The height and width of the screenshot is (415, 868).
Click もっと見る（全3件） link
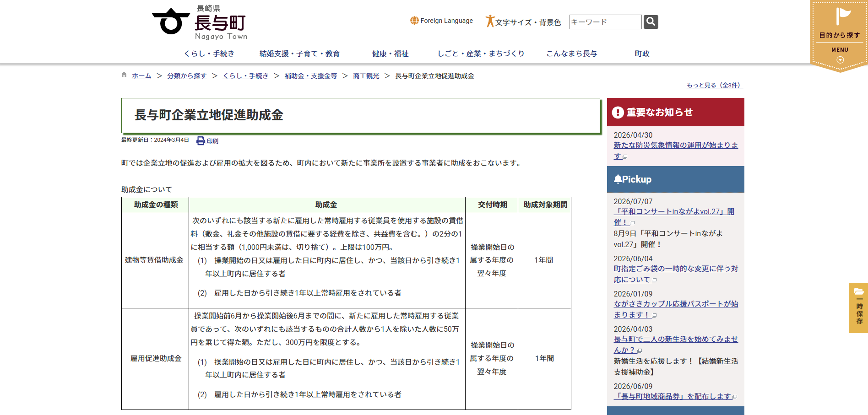click(715, 85)
